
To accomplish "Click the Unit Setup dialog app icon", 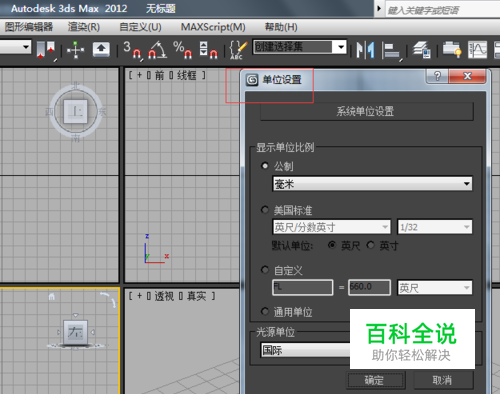I will tap(252, 80).
